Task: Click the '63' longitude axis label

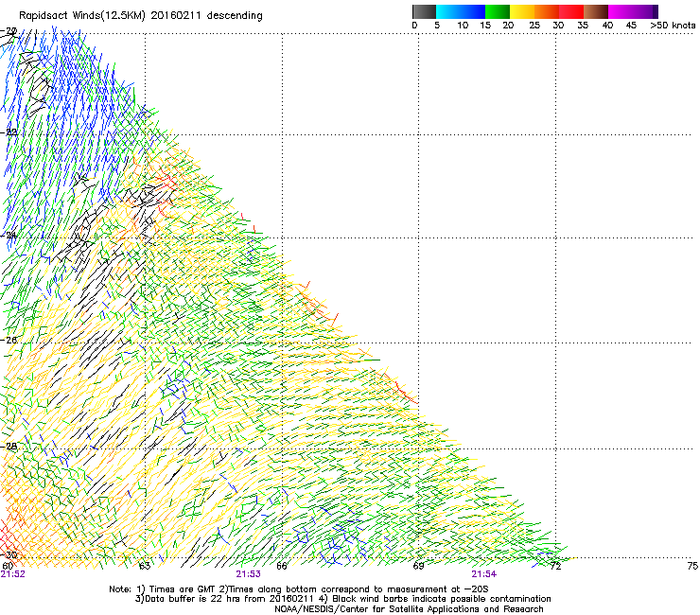Action: point(145,567)
